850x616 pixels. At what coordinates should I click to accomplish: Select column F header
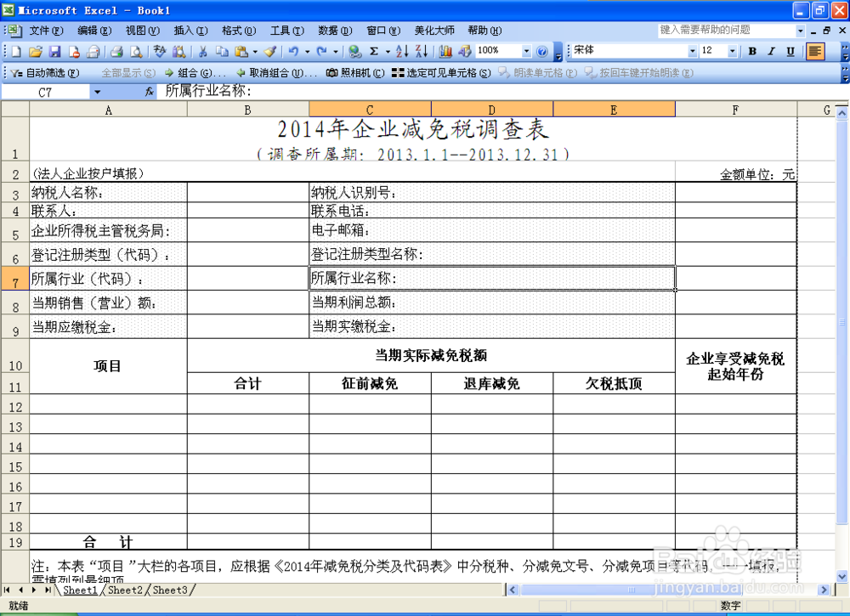click(735, 110)
